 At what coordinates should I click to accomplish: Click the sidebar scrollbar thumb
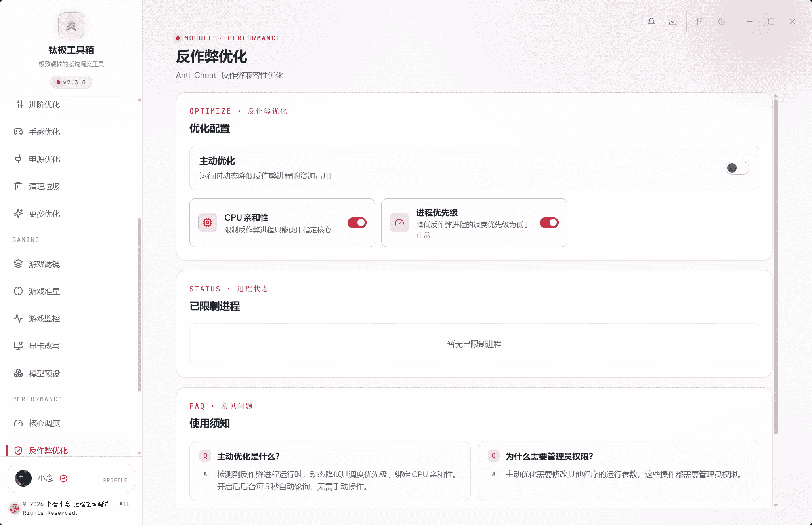[139, 304]
